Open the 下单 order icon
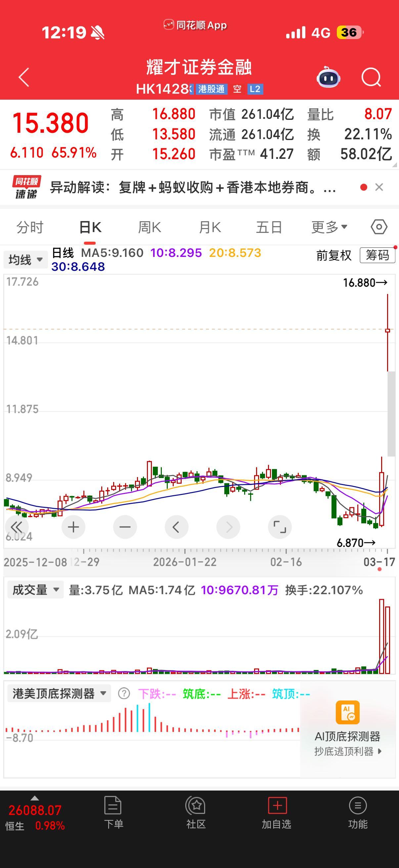The height and width of the screenshot is (868, 399). 113,813
